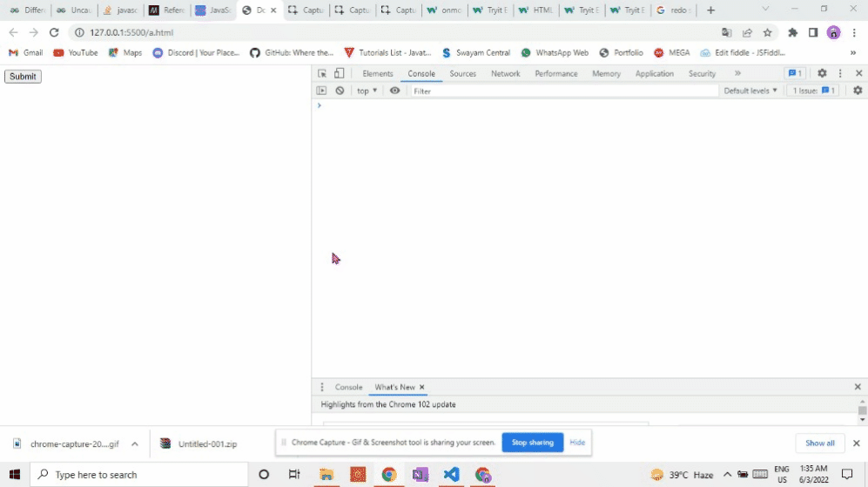
Task: Expand chrome-capture gif download options
Action: coord(135,443)
